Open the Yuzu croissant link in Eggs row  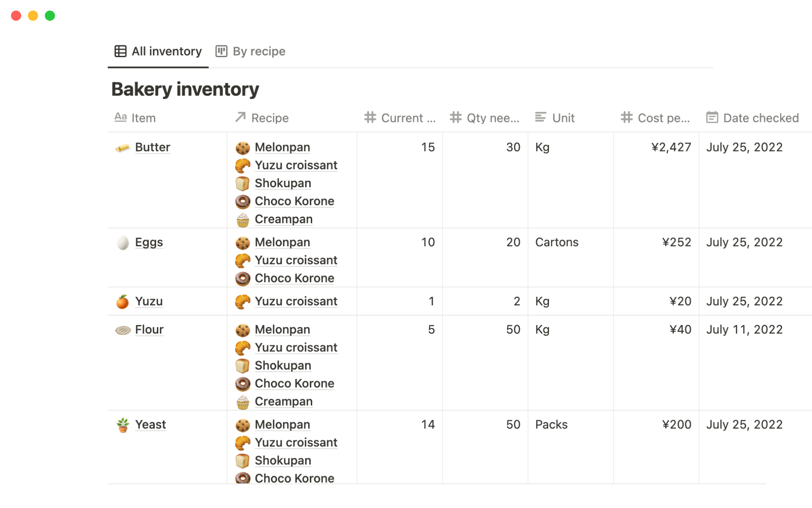[x=296, y=260]
